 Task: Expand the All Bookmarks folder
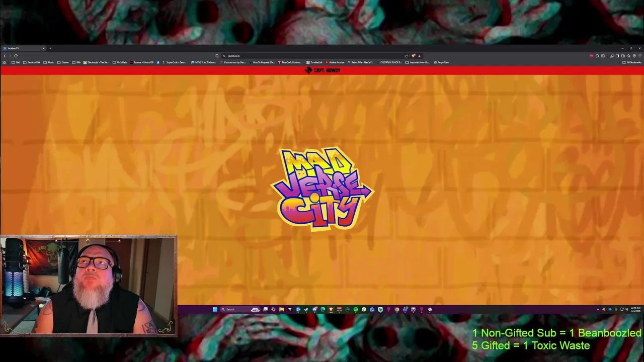(x=631, y=62)
